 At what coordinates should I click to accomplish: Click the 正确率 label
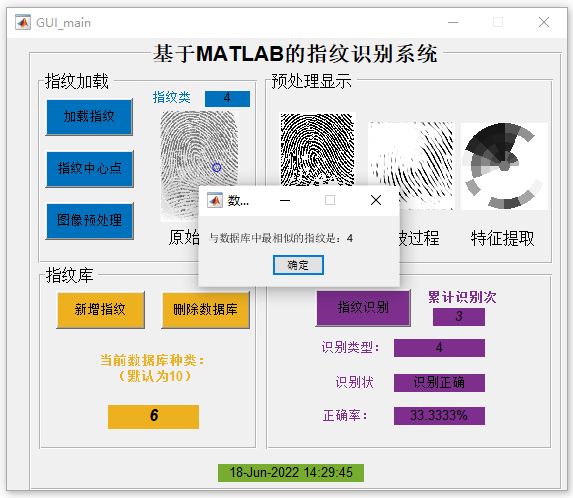[x=345, y=415]
